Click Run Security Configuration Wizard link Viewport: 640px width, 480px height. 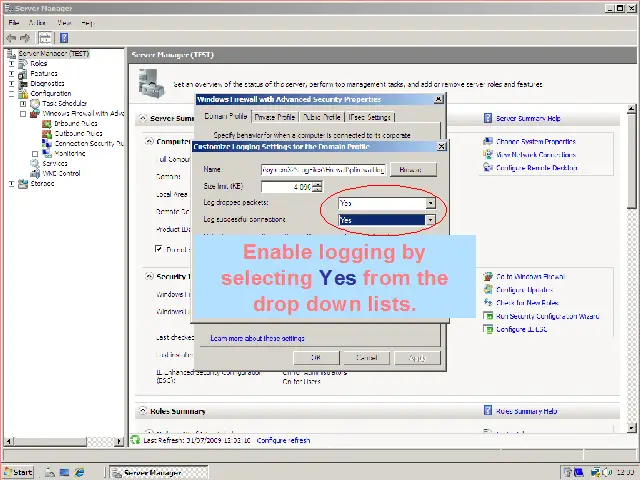point(547,316)
